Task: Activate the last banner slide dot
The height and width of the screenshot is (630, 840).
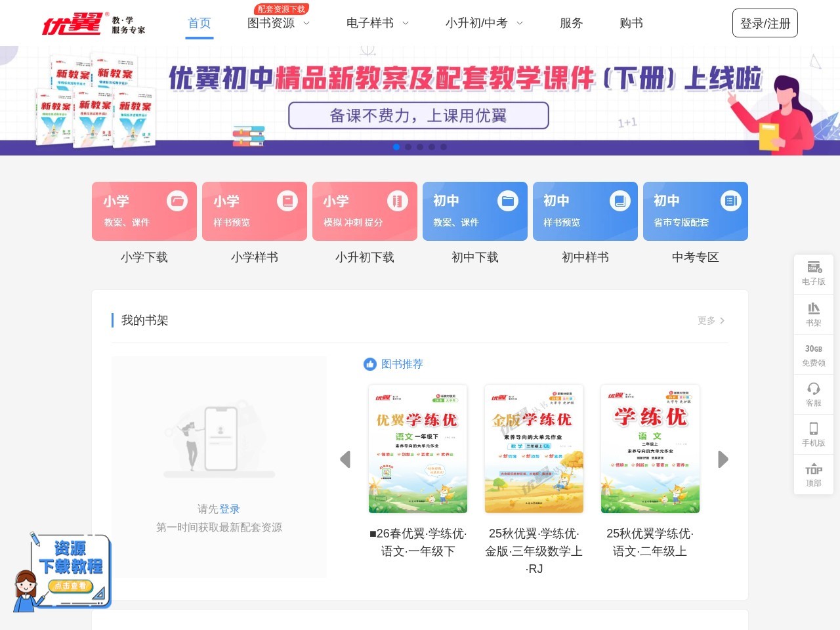Action: (444, 147)
